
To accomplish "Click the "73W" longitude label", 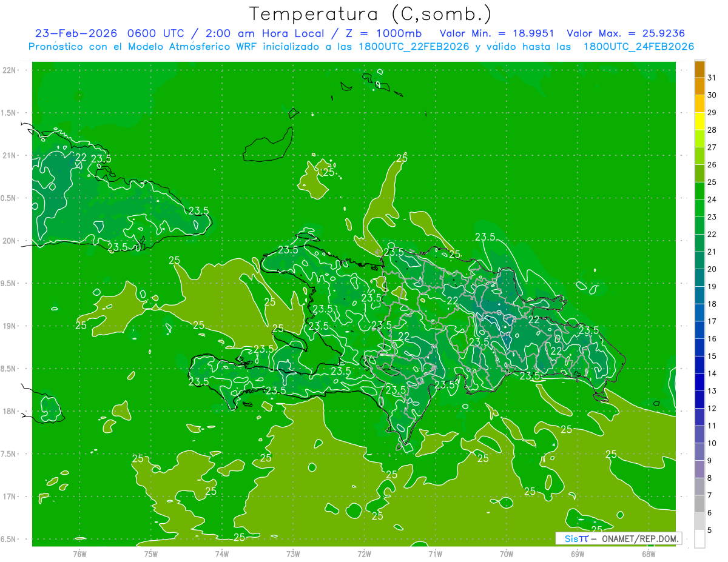I will coord(293,554).
